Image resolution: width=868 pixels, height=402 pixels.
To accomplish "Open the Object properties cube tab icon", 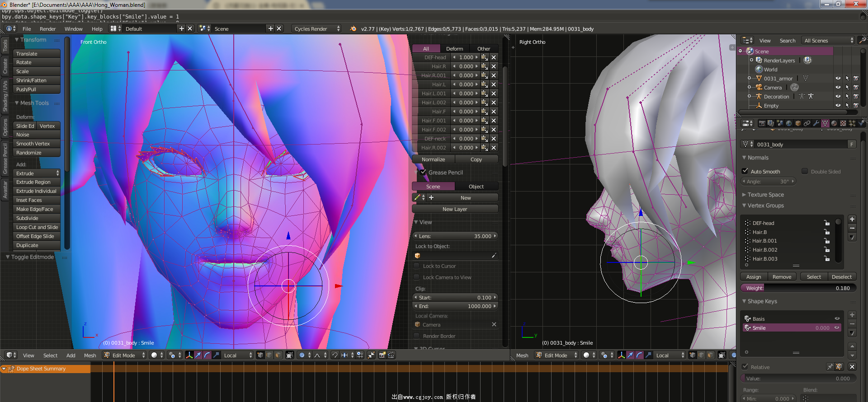I will [x=798, y=123].
